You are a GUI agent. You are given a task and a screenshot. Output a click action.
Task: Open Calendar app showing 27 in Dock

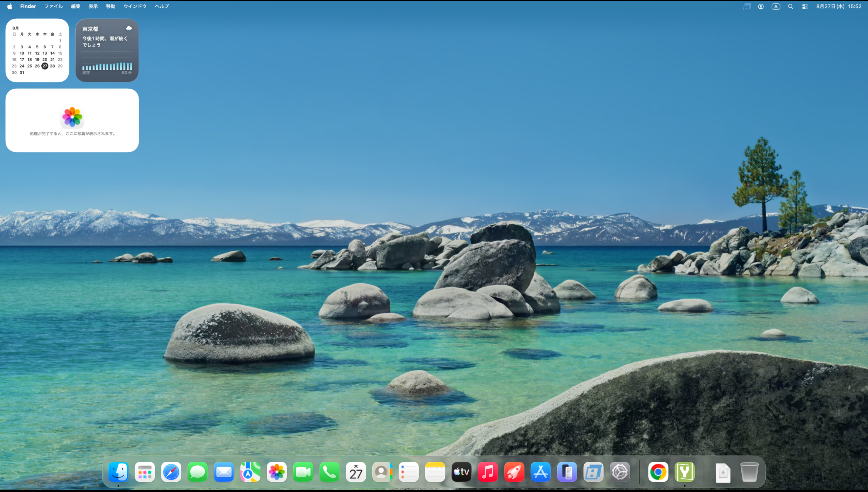pyautogui.click(x=356, y=472)
